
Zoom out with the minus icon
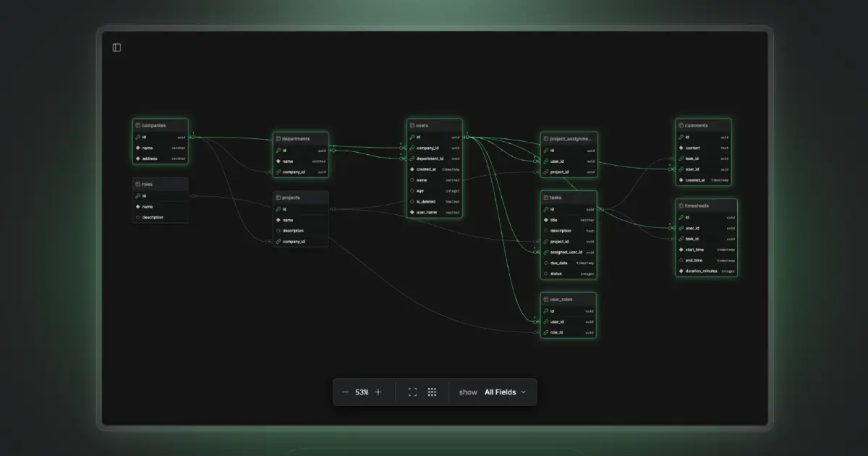pyautogui.click(x=345, y=392)
